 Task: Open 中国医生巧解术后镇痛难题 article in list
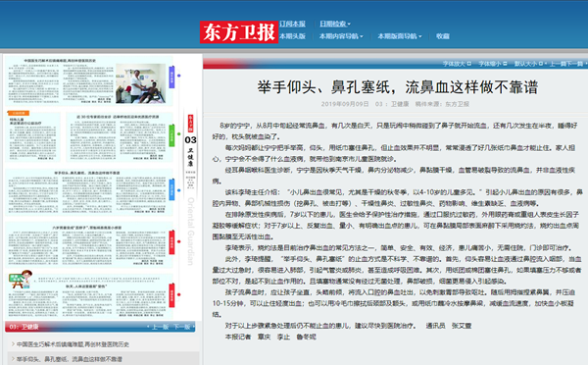(73, 344)
